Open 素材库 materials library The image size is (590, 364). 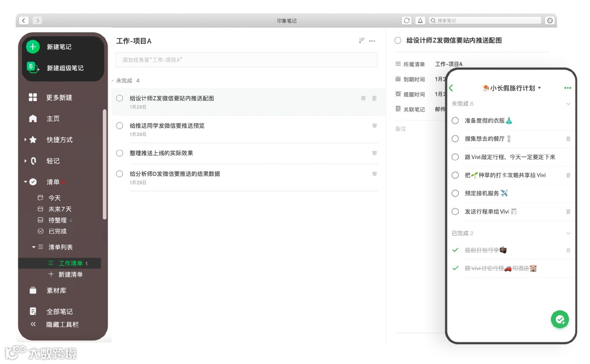click(x=56, y=290)
